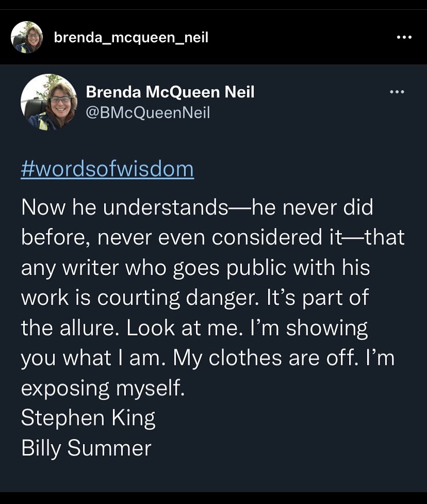427x504 pixels.
Task: Click the 'Billy Summer' book title text
Action: point(86,448)
